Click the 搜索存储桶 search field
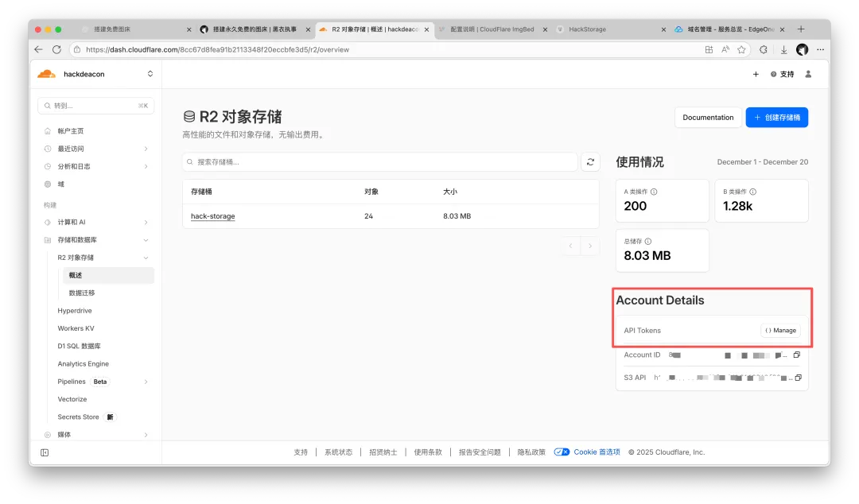859x504 pixels. [380, 161]
